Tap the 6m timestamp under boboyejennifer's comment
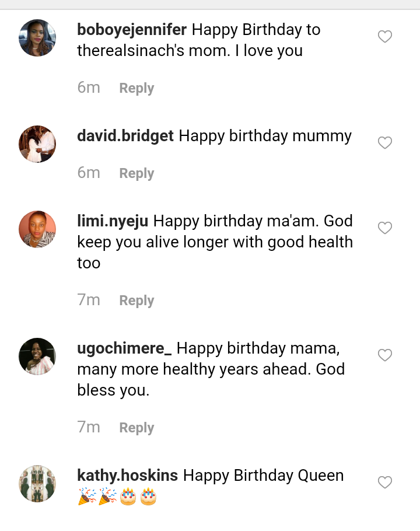420x531 pixels. [x=89, y=88]
